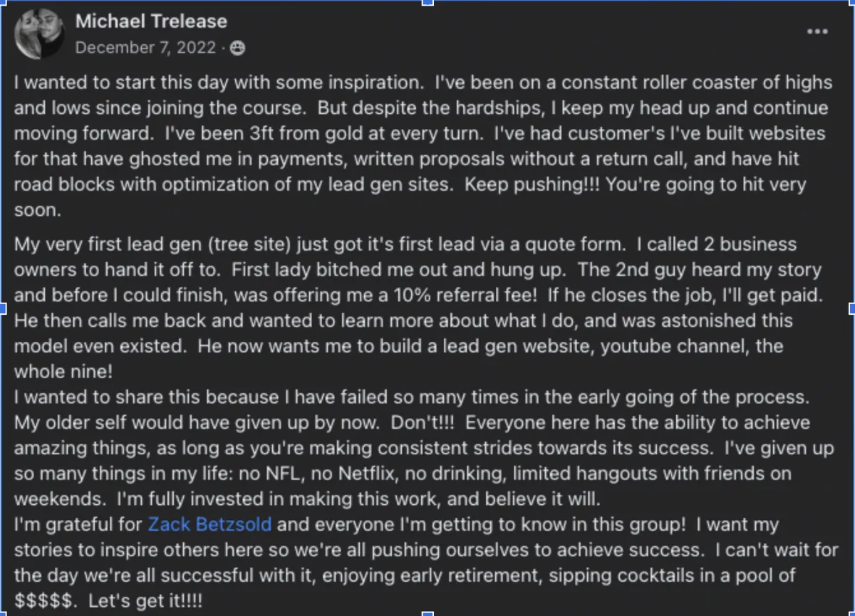855x616 pixels.
Task: Click the bottom-left corner selection handle
Action: pyautogui.click(x=3, y=612)
